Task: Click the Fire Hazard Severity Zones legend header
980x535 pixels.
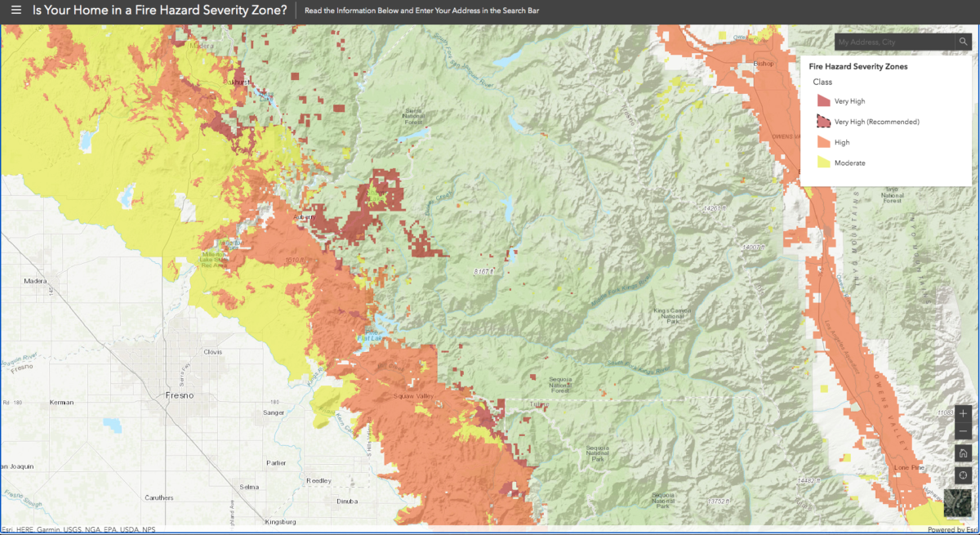Action: point(857,66)
